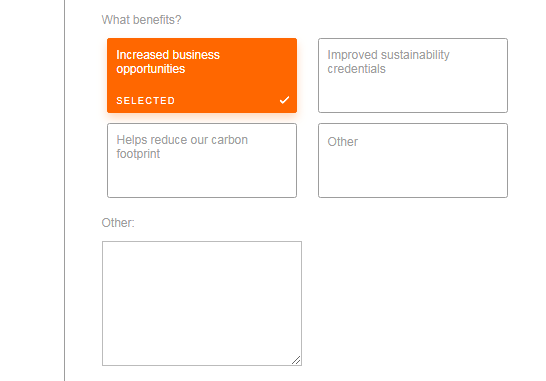Click the white checkmark on the selected card
This screenshot has width=546, height=381.
(284, 100)
